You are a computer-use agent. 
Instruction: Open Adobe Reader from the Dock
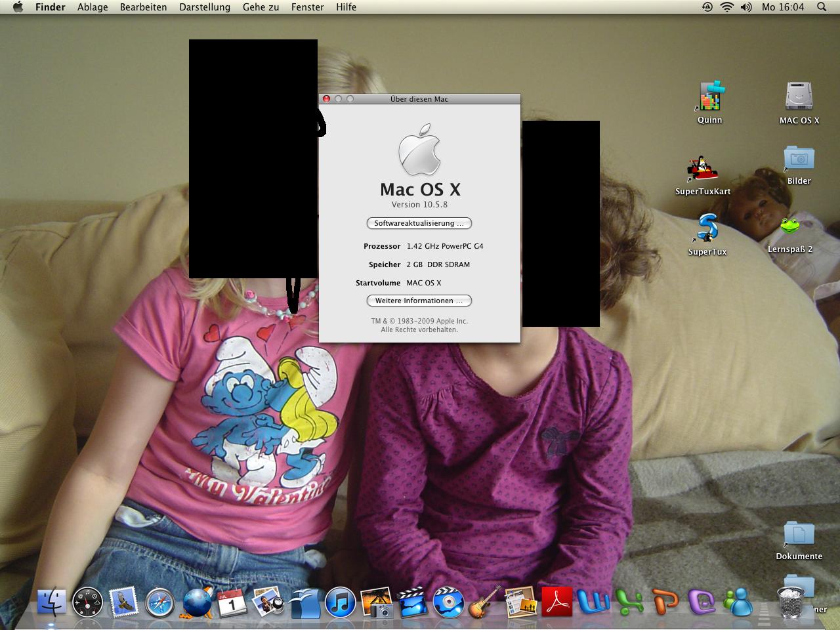click(x=556, y=602)
